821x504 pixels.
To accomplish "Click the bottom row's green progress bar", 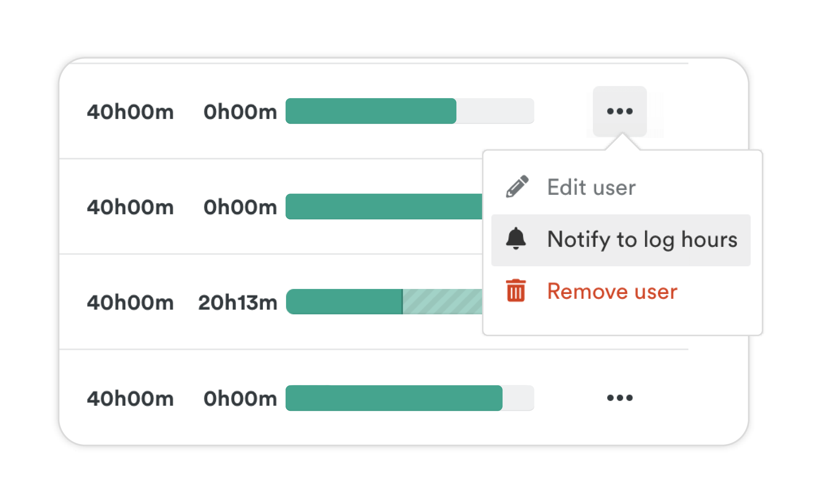I will (x=394, y=398).
